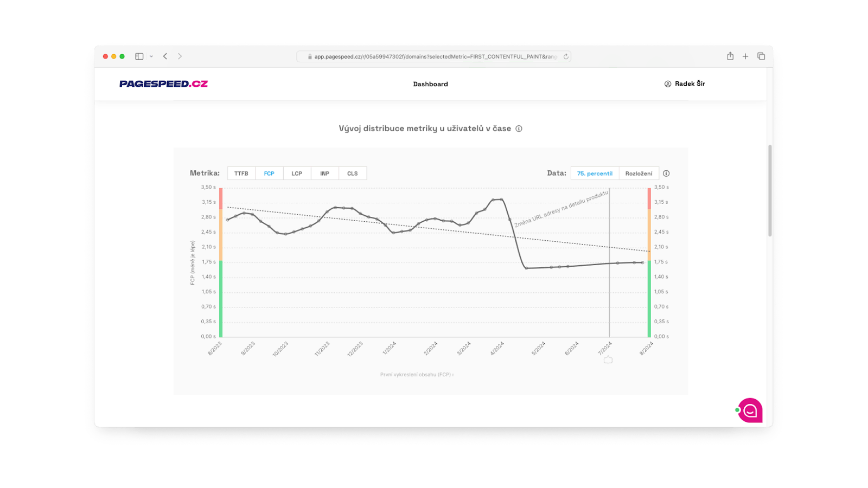Switch to the LCP metric tab

[x=297, y=173]
